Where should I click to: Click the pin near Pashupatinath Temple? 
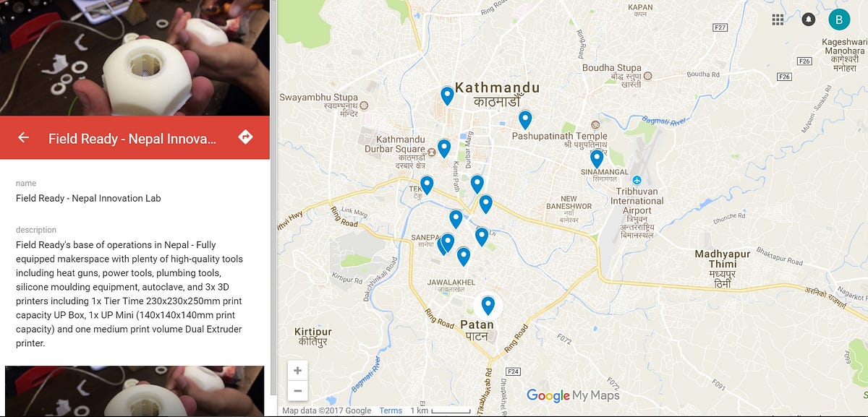pos(525,120)
